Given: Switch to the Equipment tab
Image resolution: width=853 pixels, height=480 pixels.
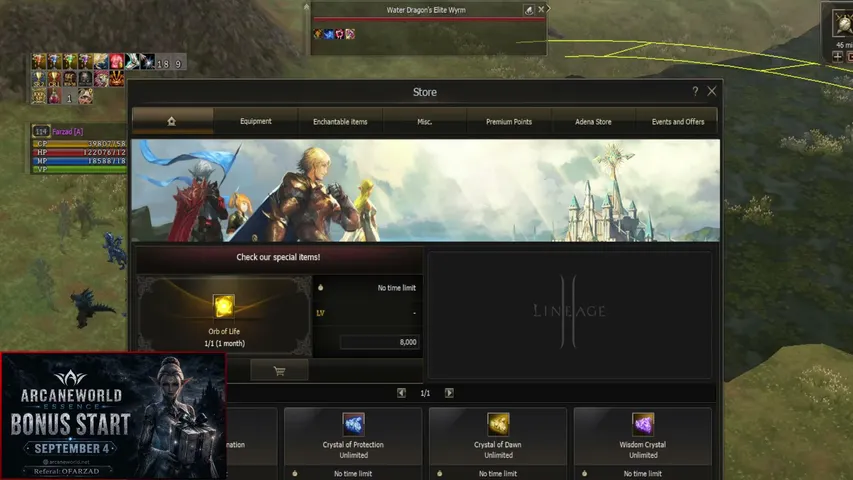Looking at the screenshot, I should click(256, 121).
